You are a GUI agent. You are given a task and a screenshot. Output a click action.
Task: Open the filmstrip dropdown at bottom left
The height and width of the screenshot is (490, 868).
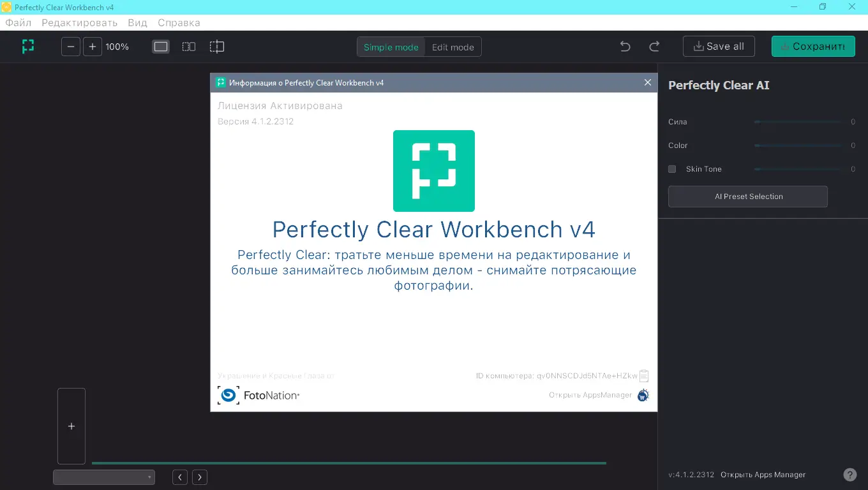click(x=104, y=477)
